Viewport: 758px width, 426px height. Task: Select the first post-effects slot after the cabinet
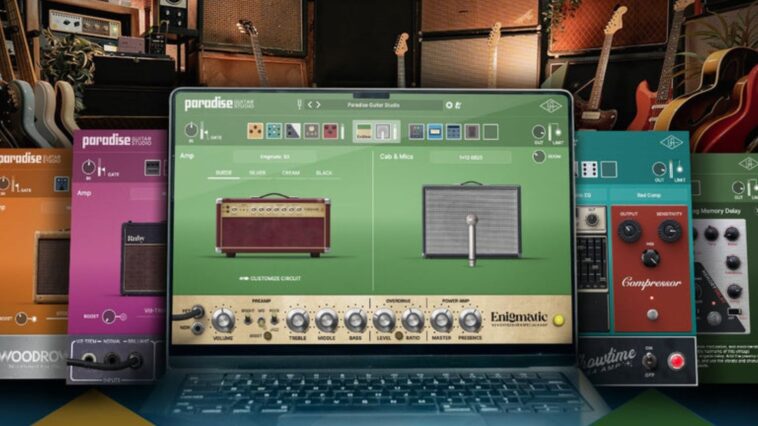416,132
